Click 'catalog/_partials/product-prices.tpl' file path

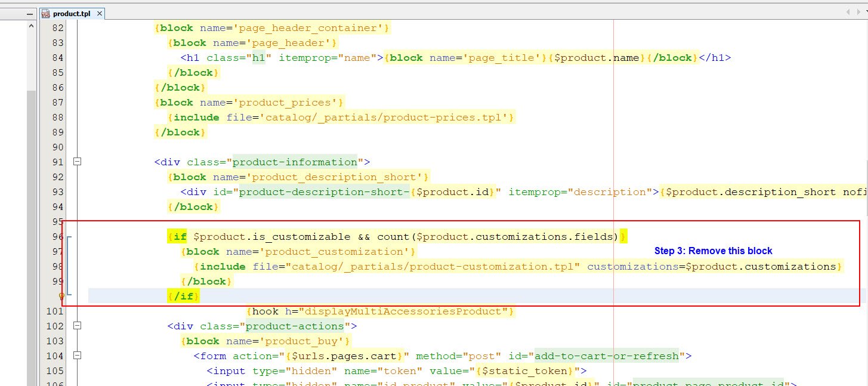coord(384,118)
